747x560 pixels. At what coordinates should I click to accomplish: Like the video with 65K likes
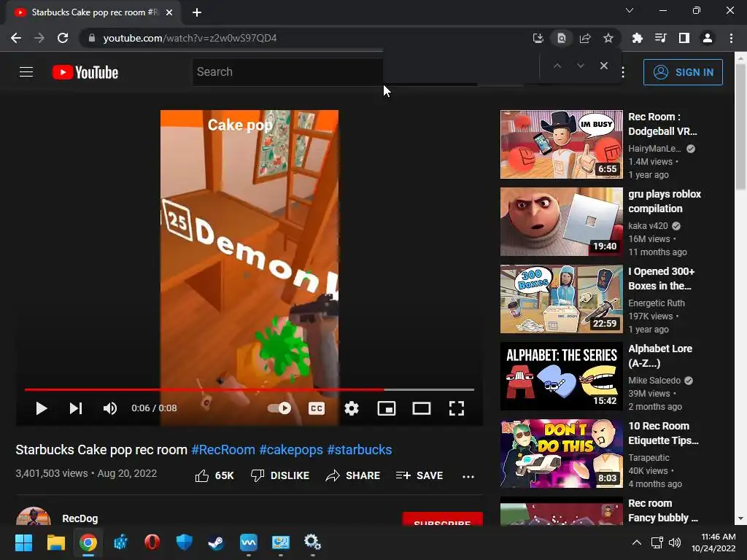[214, 475]
